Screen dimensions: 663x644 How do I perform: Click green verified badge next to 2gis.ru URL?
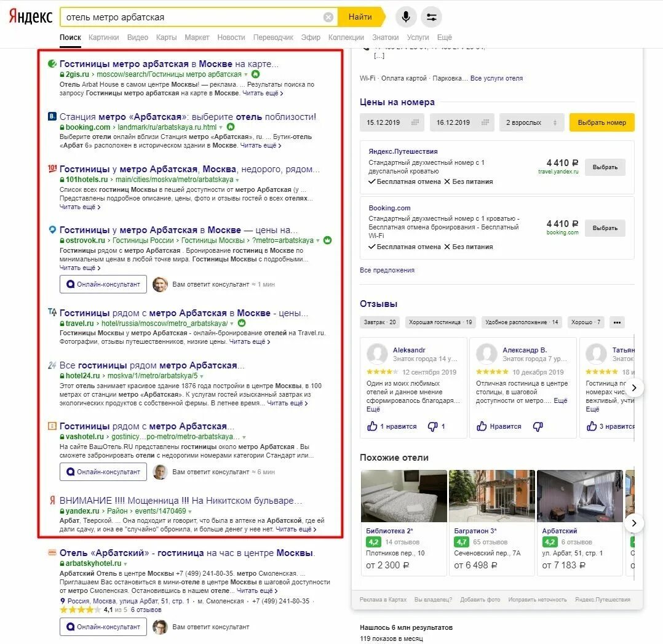(256, 74)
